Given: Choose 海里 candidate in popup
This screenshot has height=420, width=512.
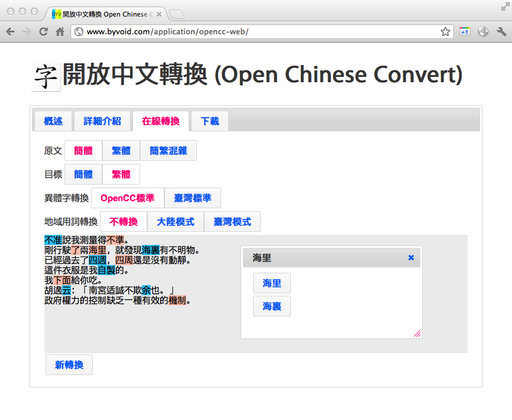Looking at the screenshot, I should [272, 283].
